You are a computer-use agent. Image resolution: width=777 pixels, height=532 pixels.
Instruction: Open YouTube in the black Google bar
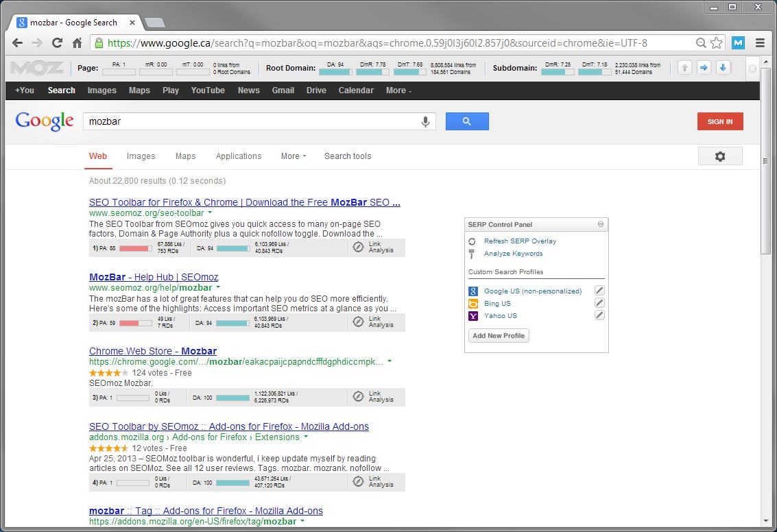click(x=208, y=90)
